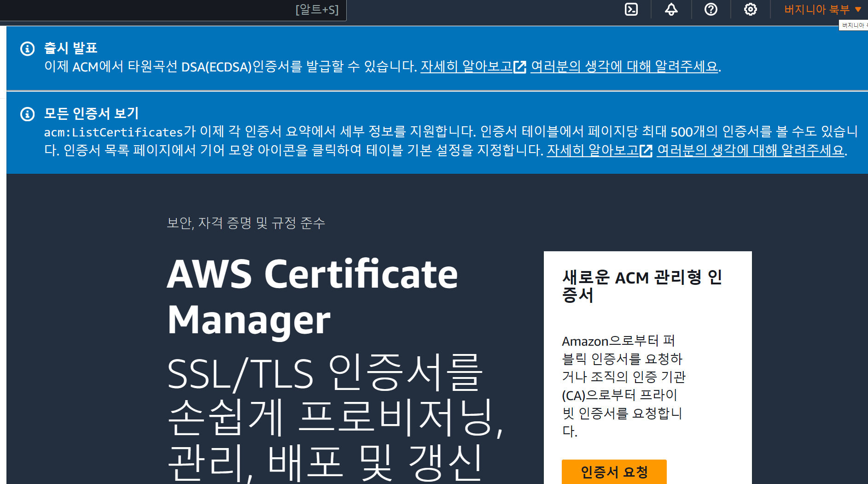
Task: Click the acm:ListCertificates code text
Action: coord(114,132)
